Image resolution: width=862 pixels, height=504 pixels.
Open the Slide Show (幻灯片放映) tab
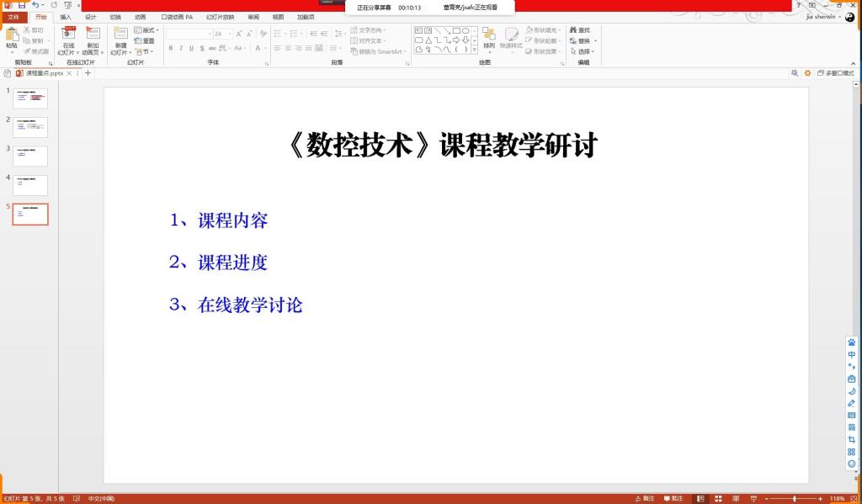click(x=220, y=17)
